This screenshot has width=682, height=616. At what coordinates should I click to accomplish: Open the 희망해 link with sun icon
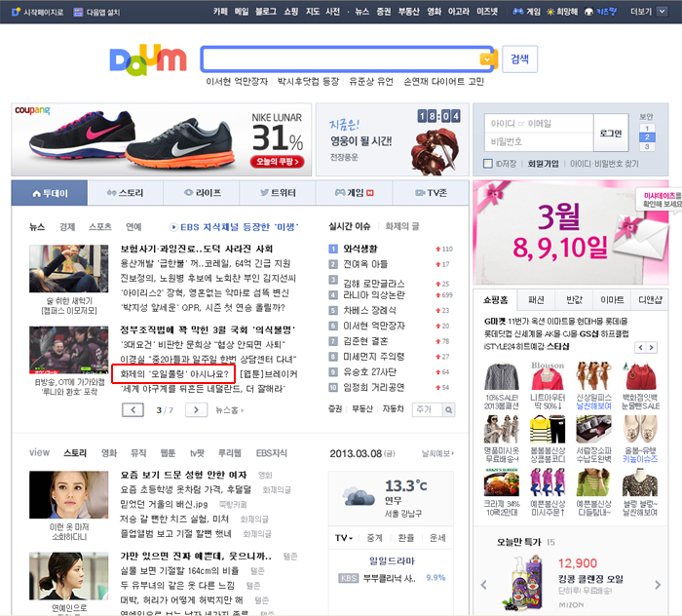tap(562, 12)
